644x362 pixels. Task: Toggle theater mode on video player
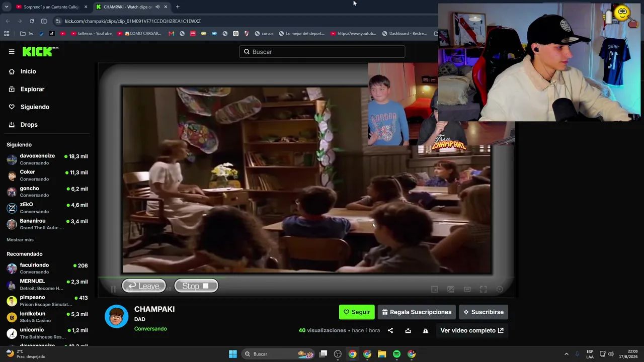(x=467, y=289)
